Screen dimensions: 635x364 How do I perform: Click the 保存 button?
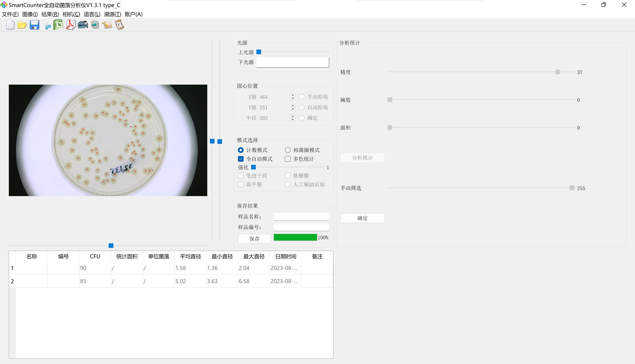[x=254, y=239]
